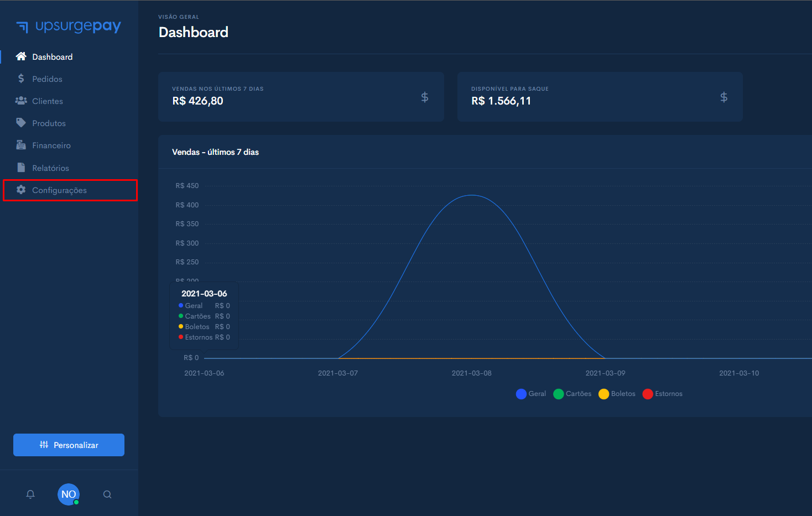Click the Configurações gear icon
This screenshot has height=516, width=812.
click(21, 190)
